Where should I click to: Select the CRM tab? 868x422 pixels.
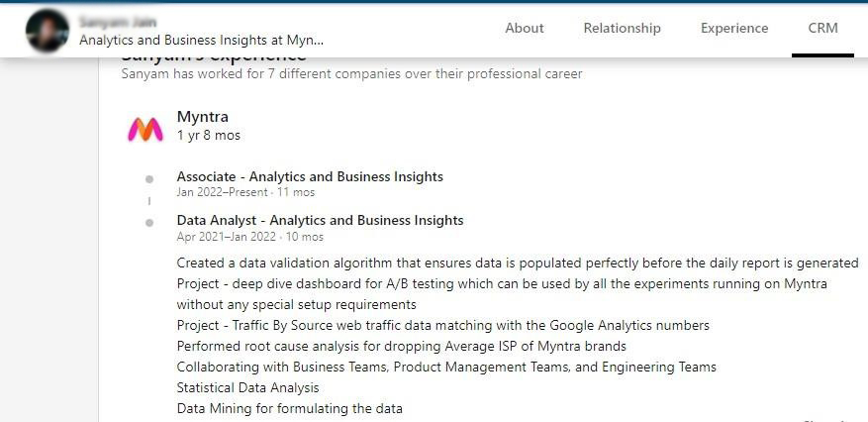823,29
